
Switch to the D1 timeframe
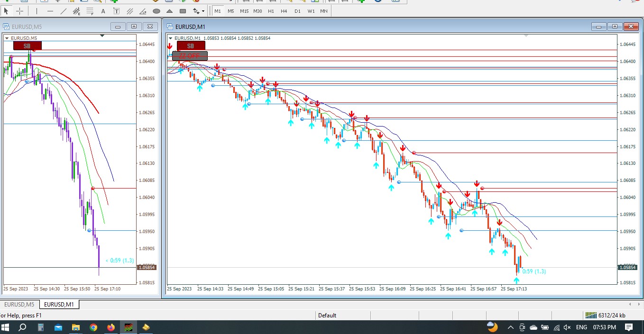tap(297, 11)
